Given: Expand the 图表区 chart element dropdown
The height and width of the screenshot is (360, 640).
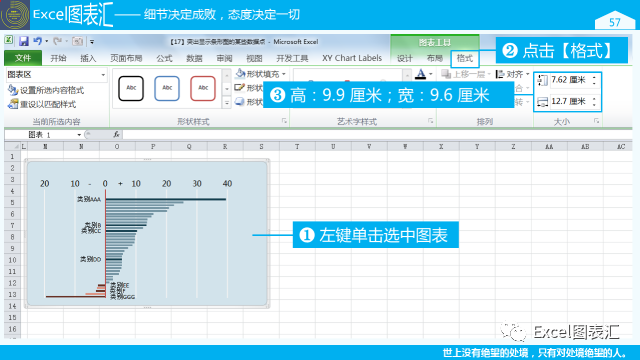Looking at the screenshot, I should tap(103, 75).
